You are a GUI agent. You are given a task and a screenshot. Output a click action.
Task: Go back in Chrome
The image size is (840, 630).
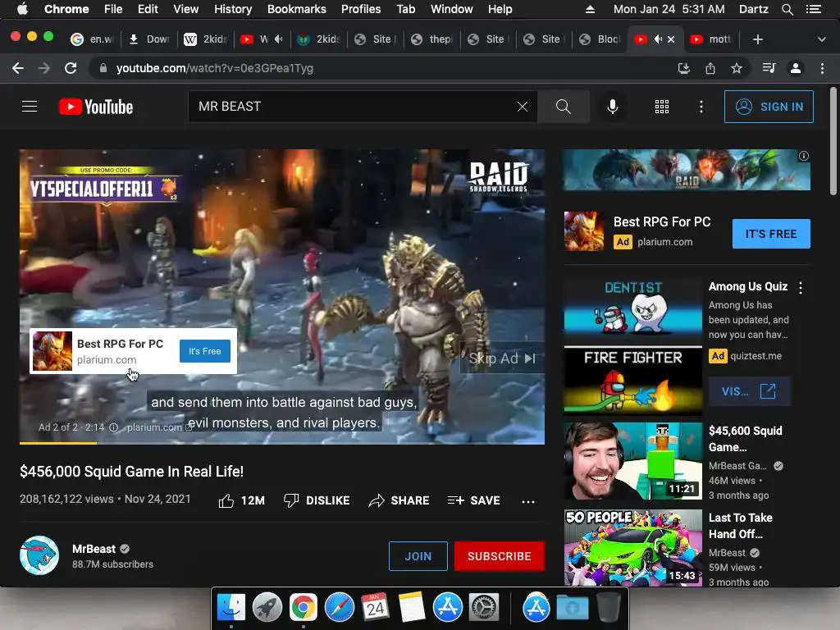coord(18,68)
